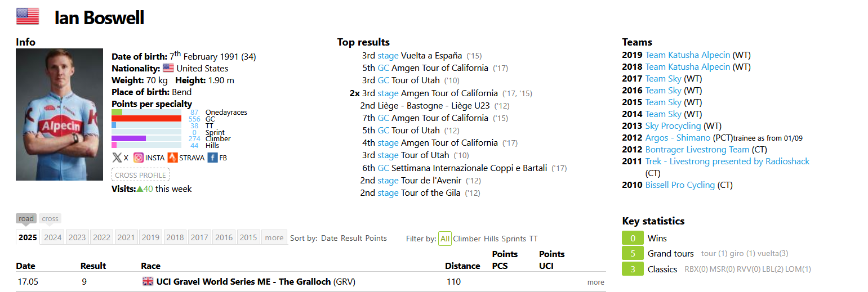The width and height of the screenshot is (868, 292).
Task: Switch to the 2024 season tab
Action: click(x=53, y=237)
